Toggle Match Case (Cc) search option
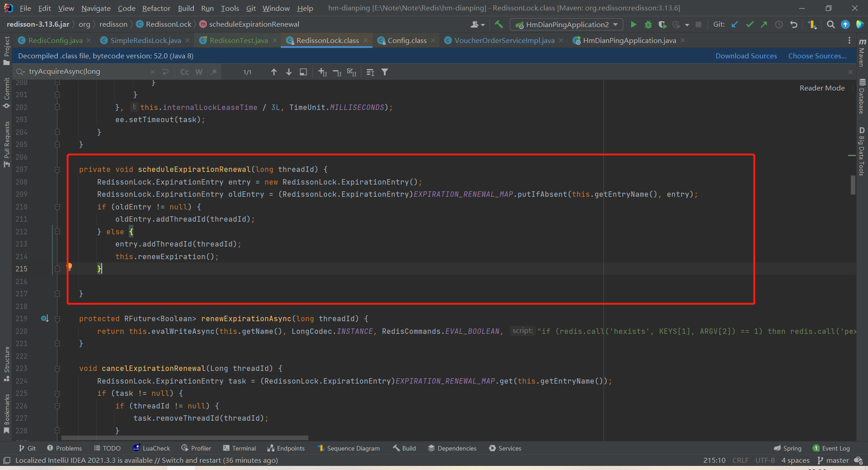868x470 pixels. tap(184, 72)
